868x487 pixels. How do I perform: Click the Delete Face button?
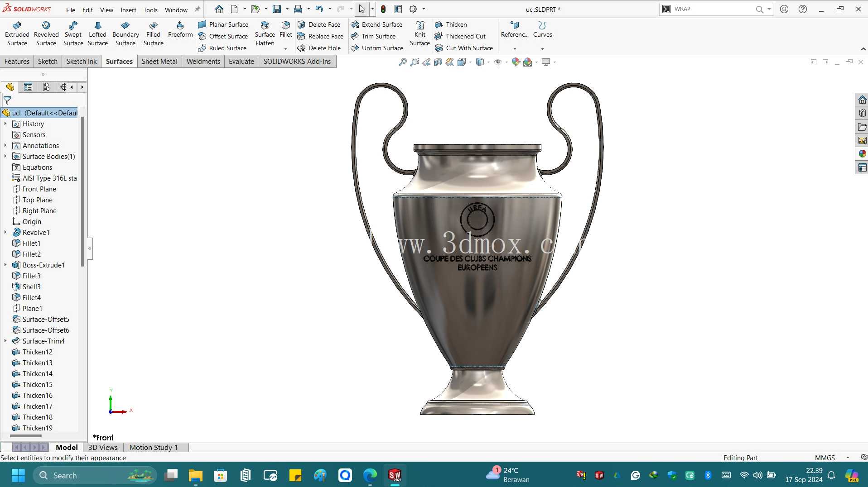tap(319, 24)
